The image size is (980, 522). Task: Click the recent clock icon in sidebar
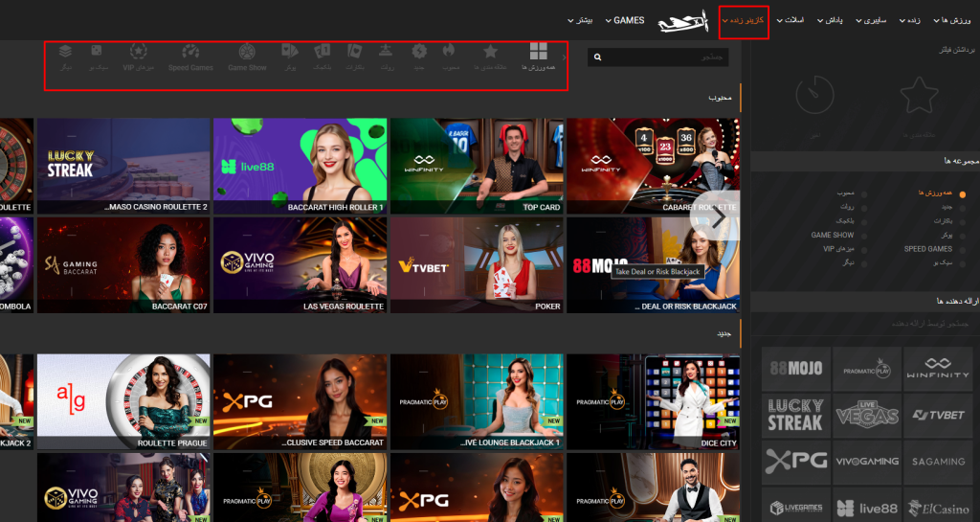click(x=814, y=95)
